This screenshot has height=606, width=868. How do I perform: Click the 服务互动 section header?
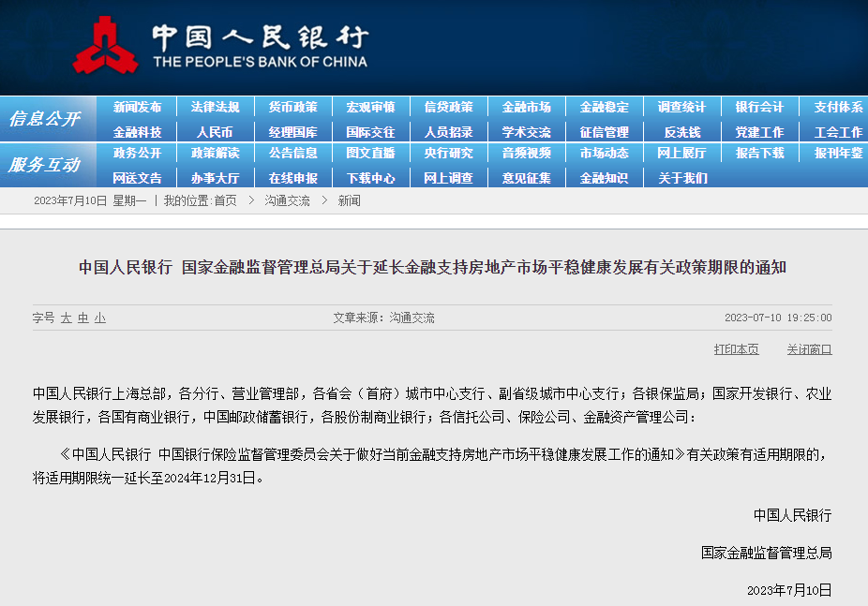click(x=44, y=165)
